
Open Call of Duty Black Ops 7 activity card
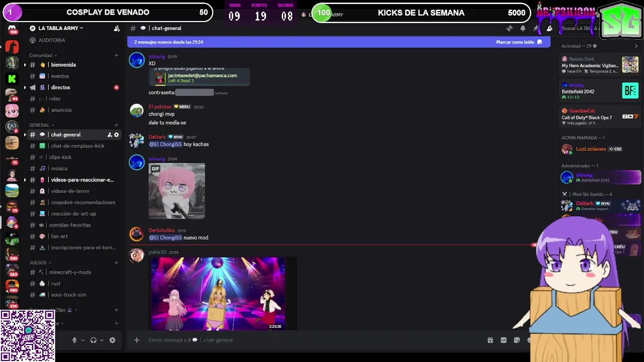pos(601,117)
